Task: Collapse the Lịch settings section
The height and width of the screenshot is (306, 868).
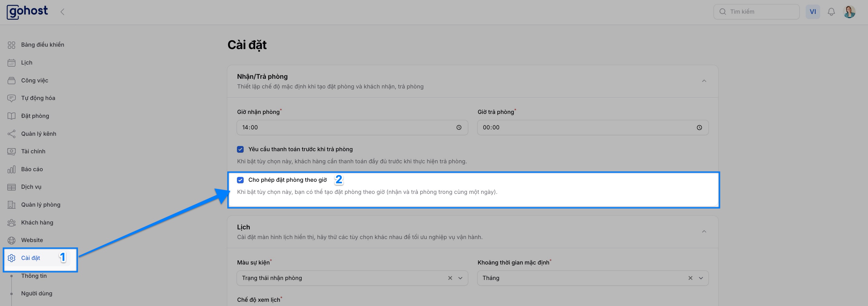Action: point(704,231)
